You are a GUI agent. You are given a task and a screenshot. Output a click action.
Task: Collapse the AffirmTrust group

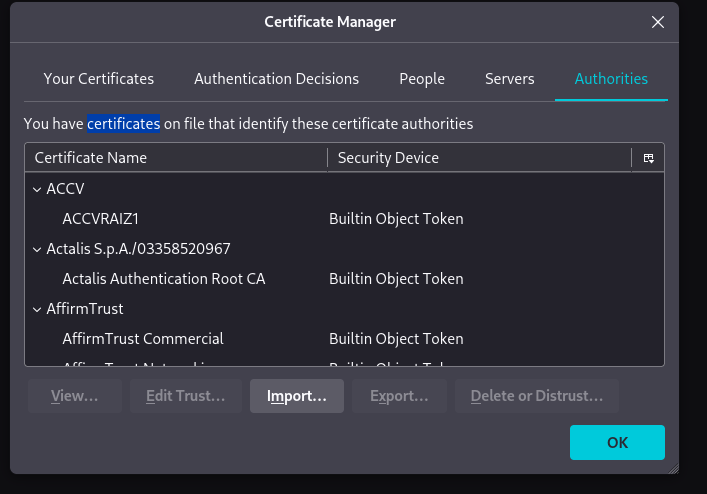37,309
